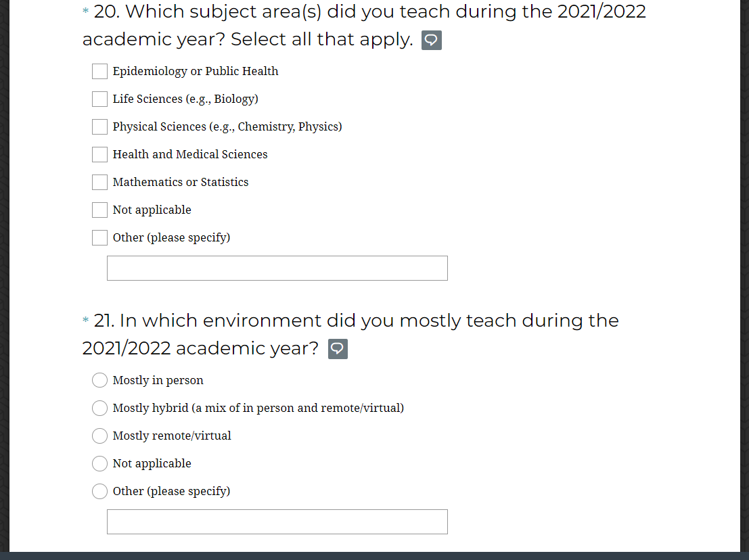Open comment icon for question 20

pyautogui.click(x=432, y=41)
